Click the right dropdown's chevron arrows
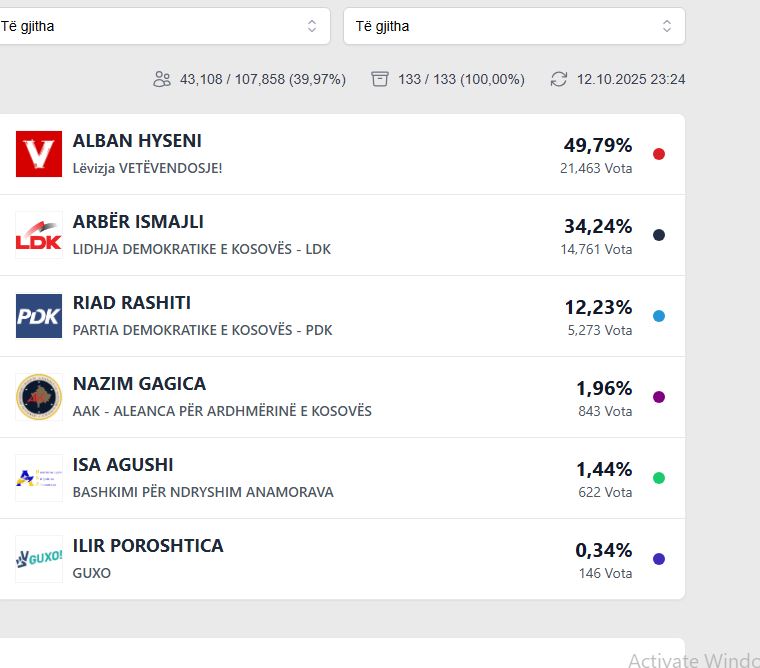Image resolution: width=760 pixels, height=668 pixels. 667,26
